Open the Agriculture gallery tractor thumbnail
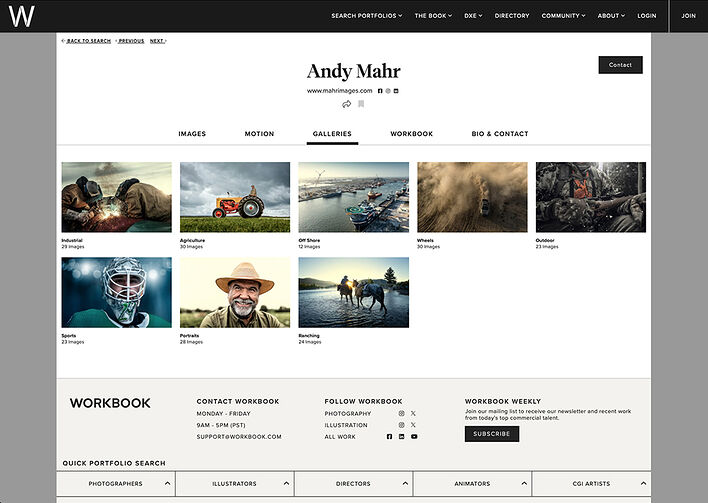The height and width of the screenshot is (503, 708). pyautogui.click(x=235, y=197)
